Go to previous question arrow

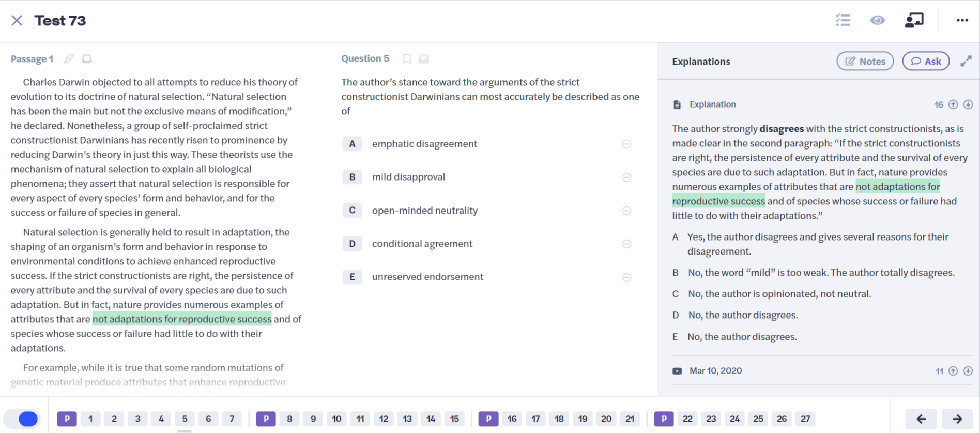click(x=922, y=419)
